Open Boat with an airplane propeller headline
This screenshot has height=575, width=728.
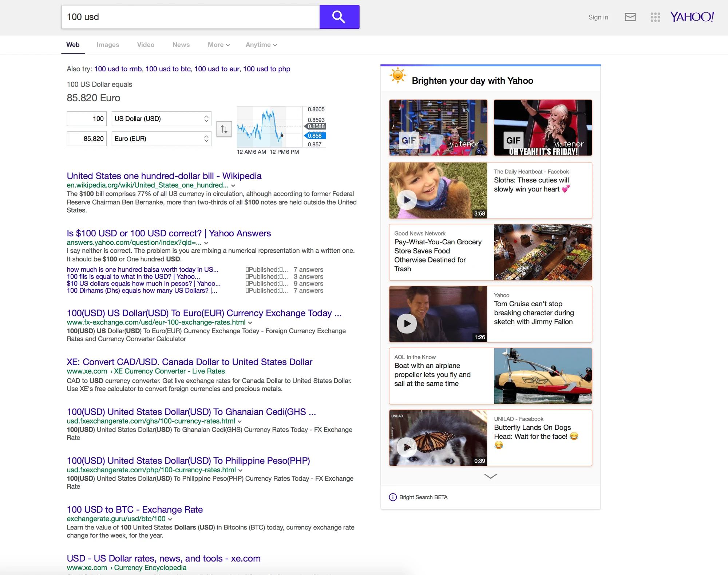432,374
